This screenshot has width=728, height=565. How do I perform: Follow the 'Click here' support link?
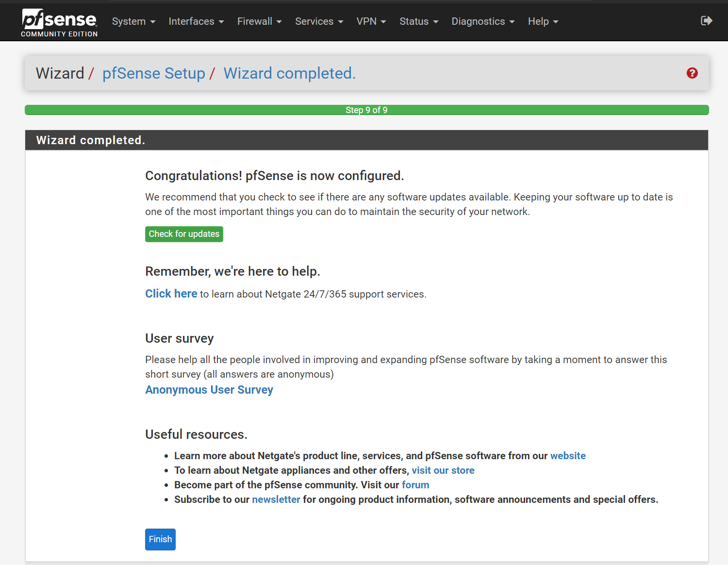click(x=171, y=294)
